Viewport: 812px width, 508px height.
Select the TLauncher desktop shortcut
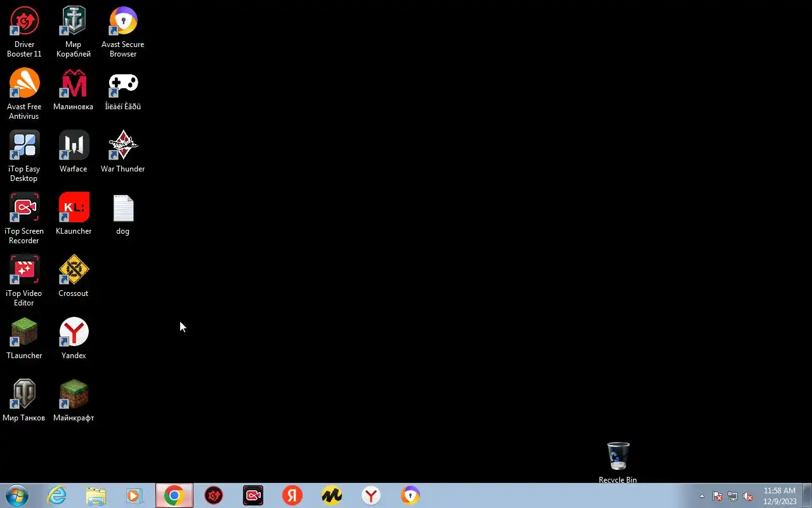coord(24,338)
